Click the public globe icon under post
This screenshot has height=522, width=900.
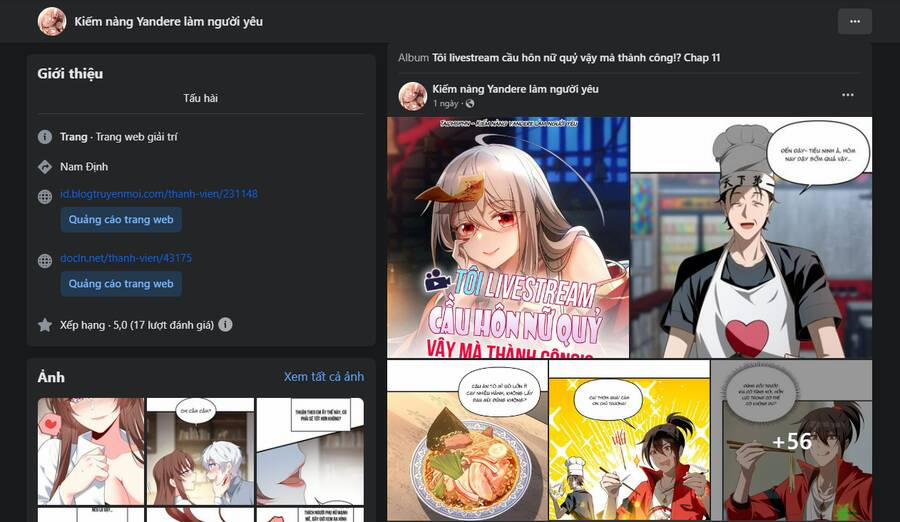pyautogui.click(x=470, y=103)
